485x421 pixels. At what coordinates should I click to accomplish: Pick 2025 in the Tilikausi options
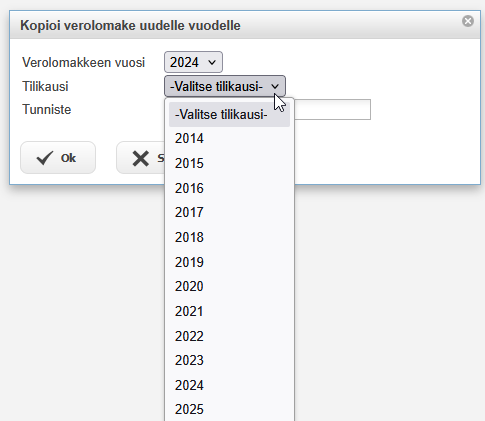click(229, 409)
